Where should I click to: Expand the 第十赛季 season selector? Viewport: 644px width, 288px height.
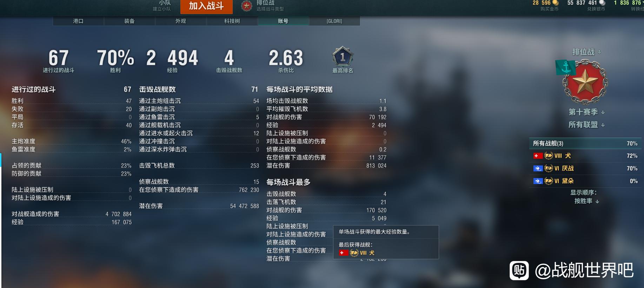[x=587, y=112]
